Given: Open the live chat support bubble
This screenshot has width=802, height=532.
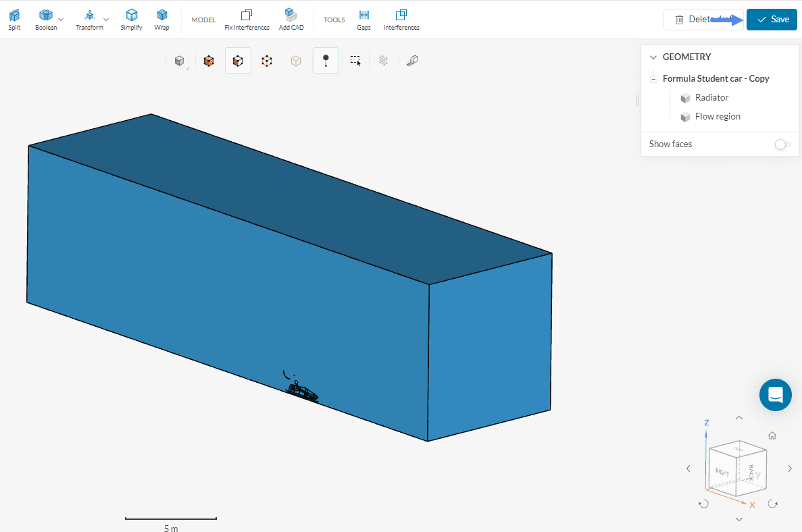Looking at the screenshot, I should pos(775,395).
